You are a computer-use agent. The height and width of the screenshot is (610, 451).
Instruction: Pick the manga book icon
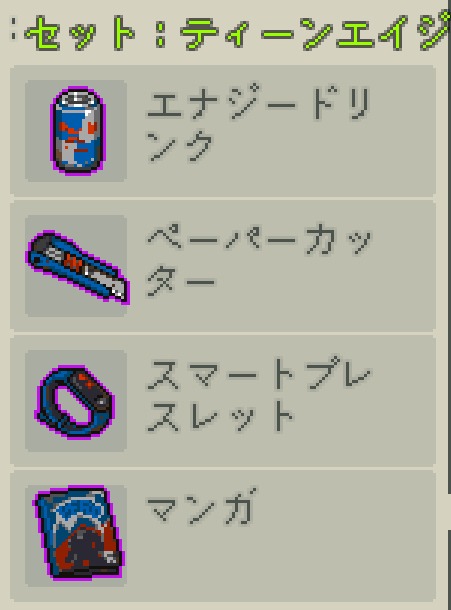79,533
